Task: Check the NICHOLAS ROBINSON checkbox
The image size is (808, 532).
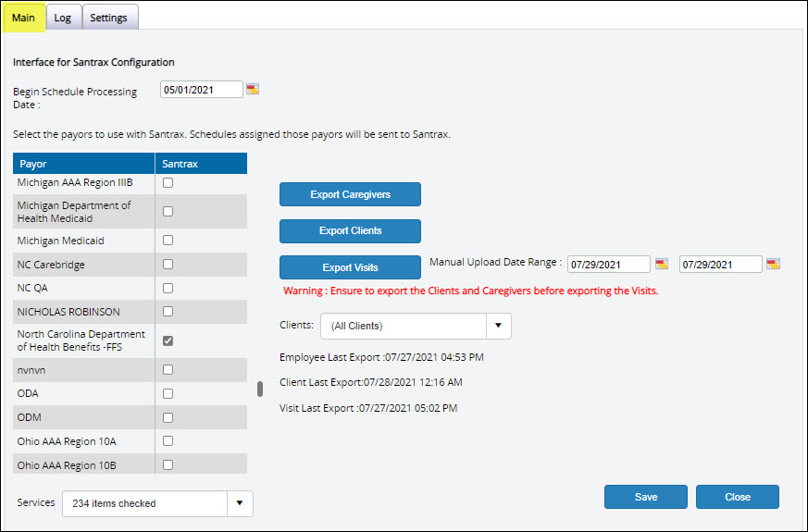Action: tap(168, 312)
